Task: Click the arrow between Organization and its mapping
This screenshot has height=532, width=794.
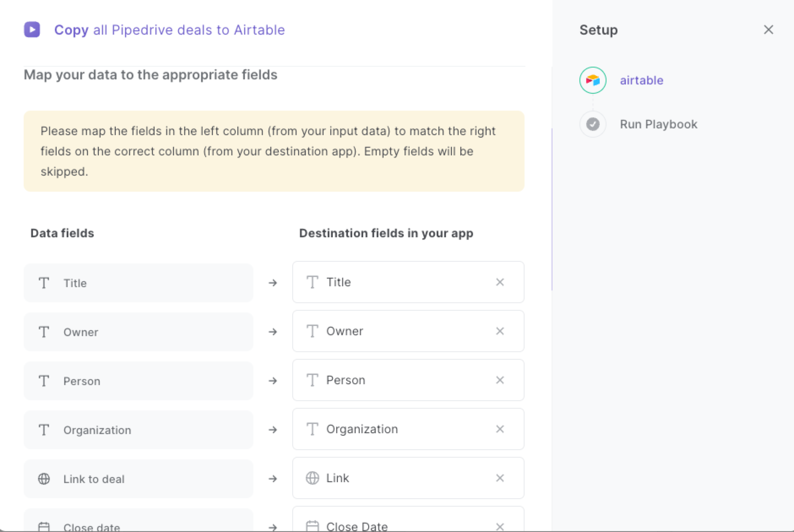Action: coord(273,430)
